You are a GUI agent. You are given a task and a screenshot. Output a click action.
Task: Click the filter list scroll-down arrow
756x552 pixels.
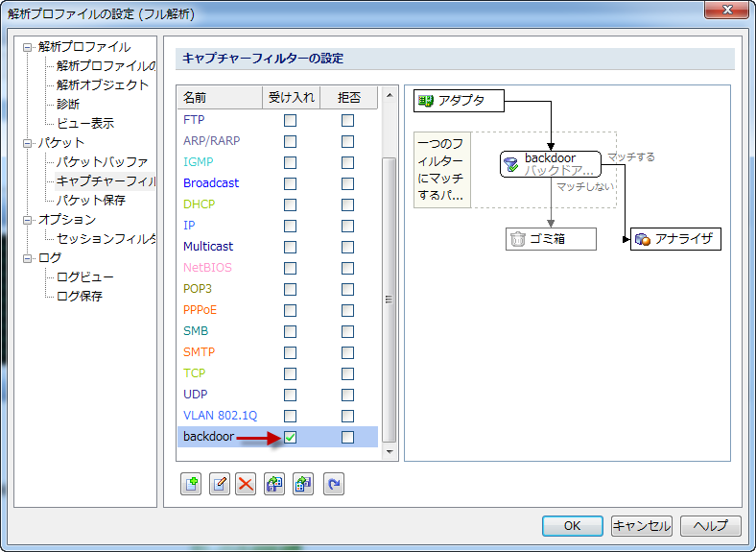(x=390, y=451)
